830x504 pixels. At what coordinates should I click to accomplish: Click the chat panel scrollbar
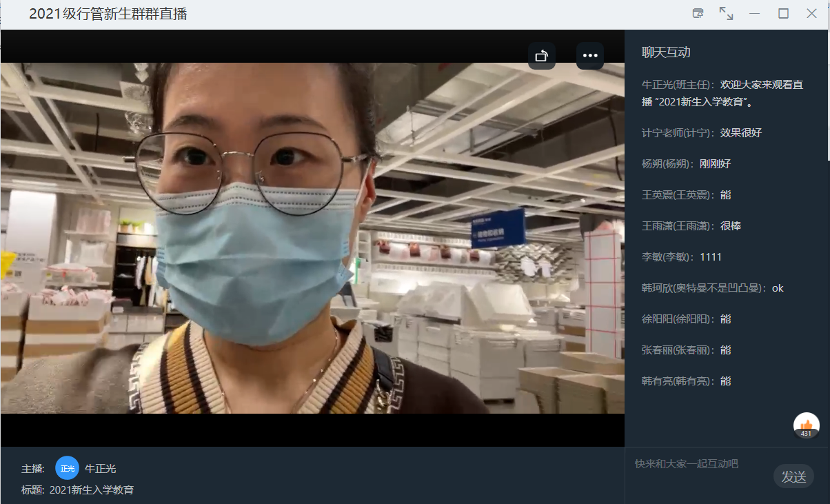[827, 97]
